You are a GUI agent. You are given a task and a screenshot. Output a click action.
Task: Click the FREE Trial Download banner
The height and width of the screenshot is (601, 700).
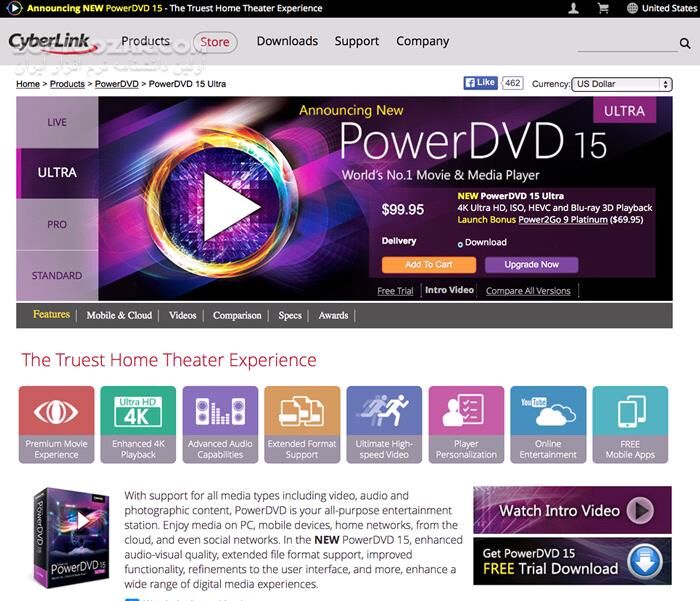coord(572,561)
